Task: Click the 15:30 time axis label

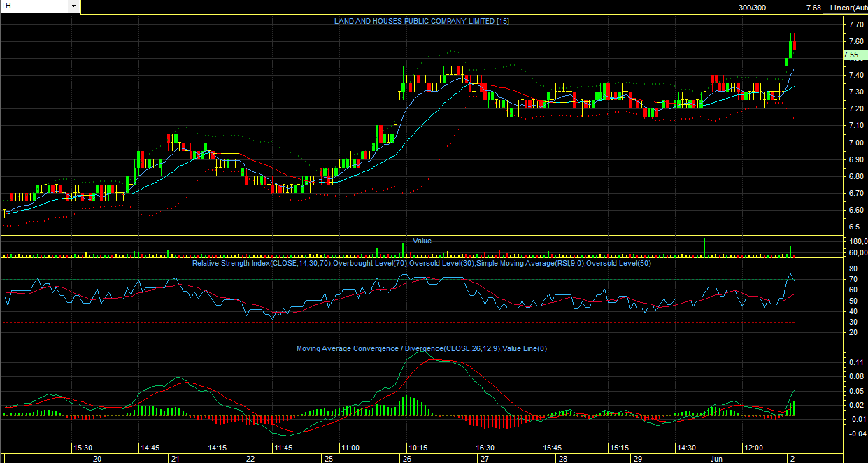Action: click(x=84, y=448)
